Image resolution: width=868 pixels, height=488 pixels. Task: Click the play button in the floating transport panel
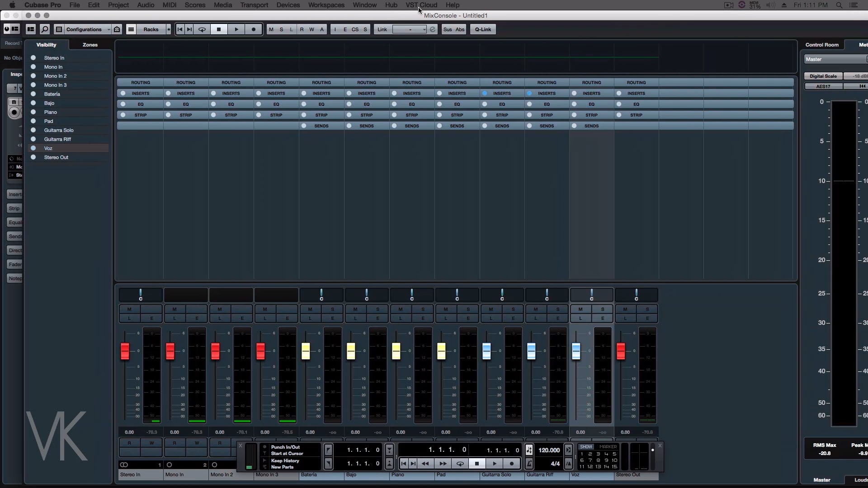[x=494, y=464]
